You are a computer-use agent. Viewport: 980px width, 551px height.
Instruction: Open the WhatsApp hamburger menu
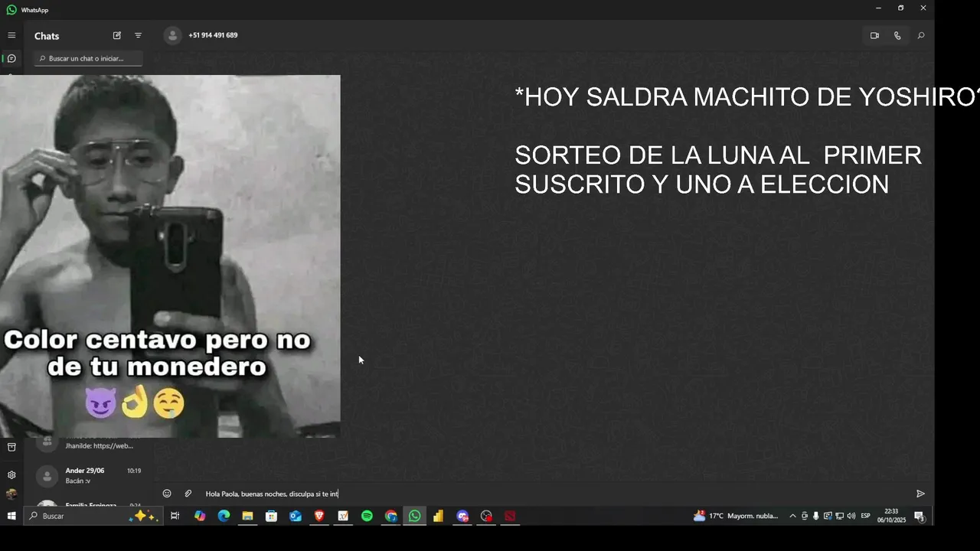(x=11, y=35)
